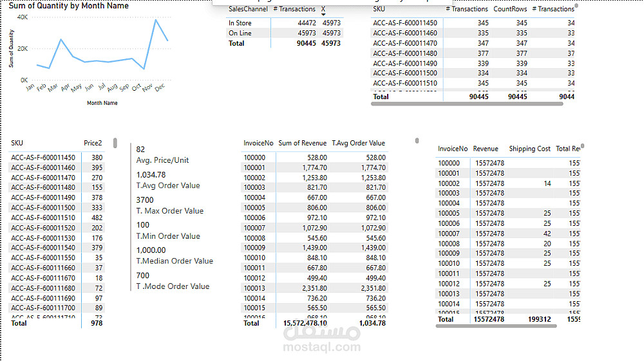
Task: Click horizontal scrollbar below invoice revenue table
Action: (496, 326)
